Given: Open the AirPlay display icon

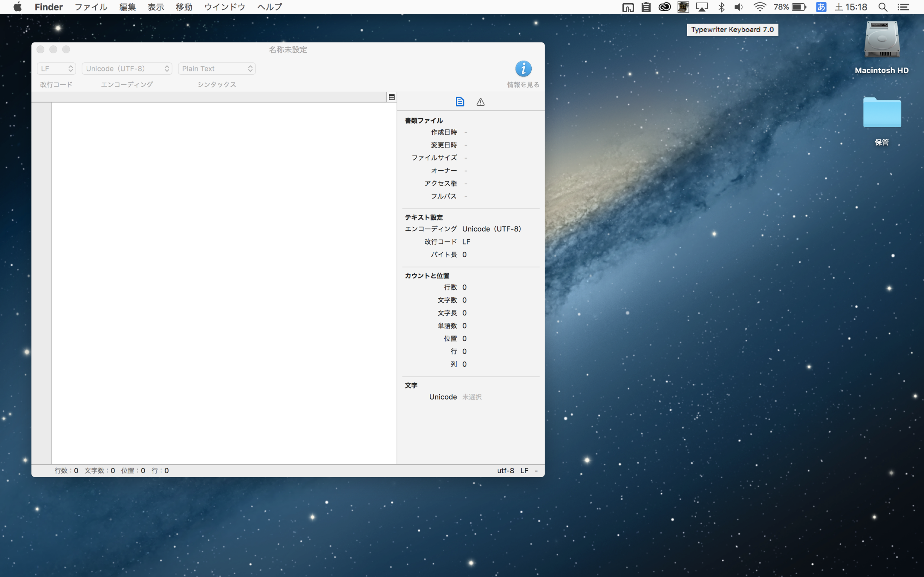Looking at the screenshot, I should (702, 7).
